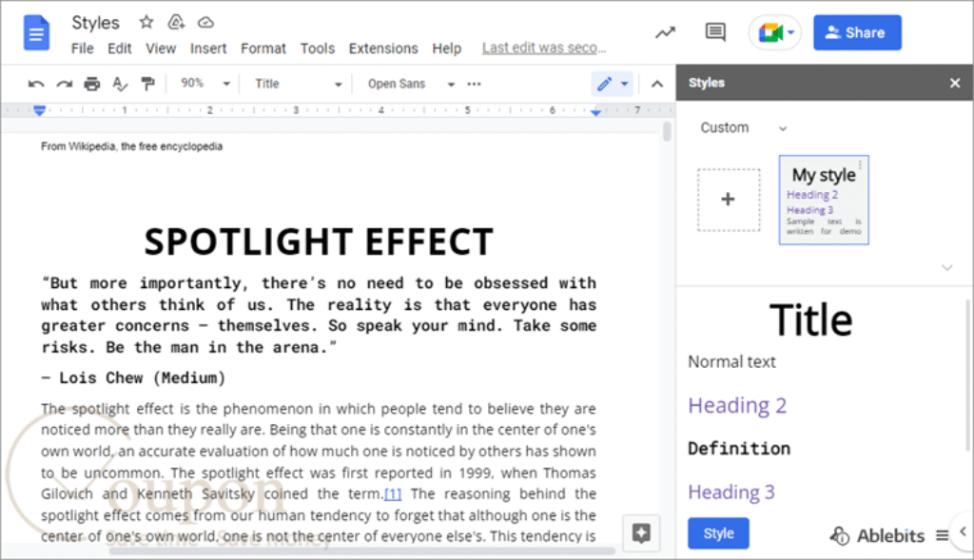Open the Extensions menu
The image size is (974, 560).
point(383,48)
